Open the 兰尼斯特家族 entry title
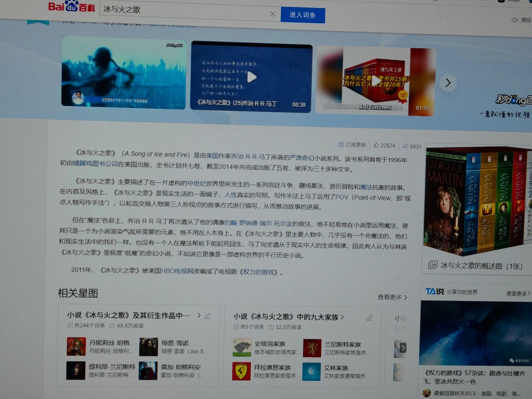 [x=343, y=345]
